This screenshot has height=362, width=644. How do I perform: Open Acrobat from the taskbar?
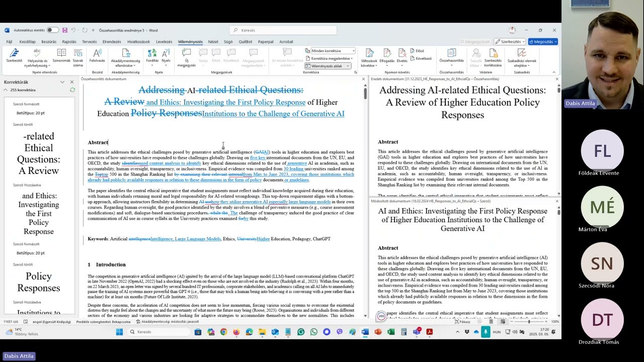[x=429, y=332]
